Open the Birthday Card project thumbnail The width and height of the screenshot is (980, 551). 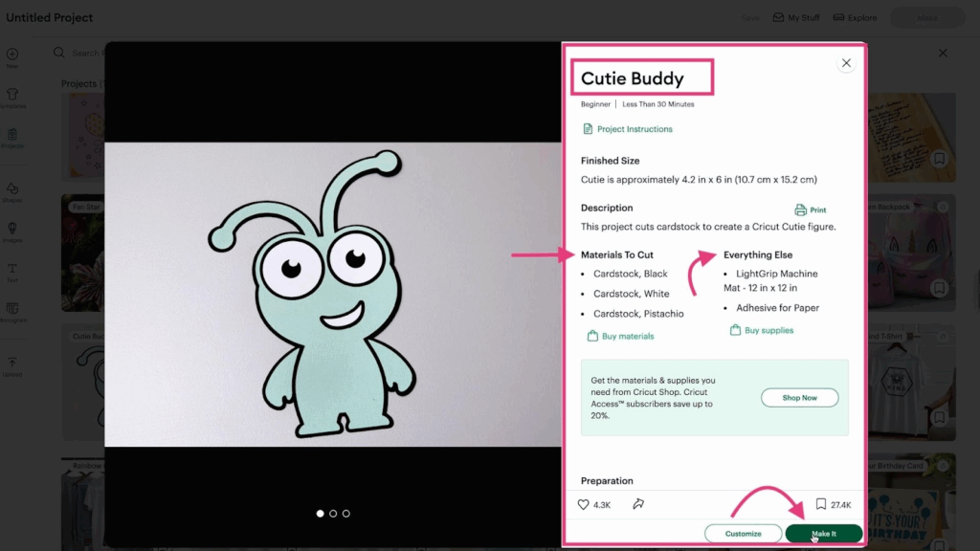(x=911, y=501)
